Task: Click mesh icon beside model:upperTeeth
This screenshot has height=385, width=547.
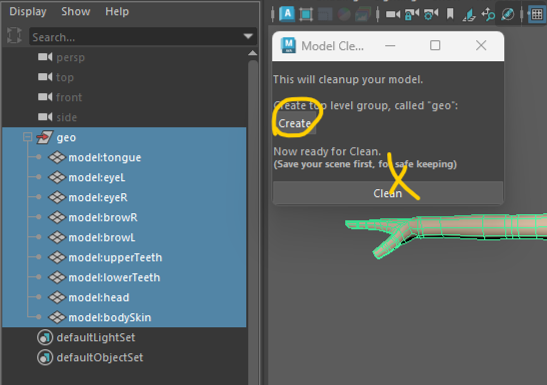Action: point(57,257)
